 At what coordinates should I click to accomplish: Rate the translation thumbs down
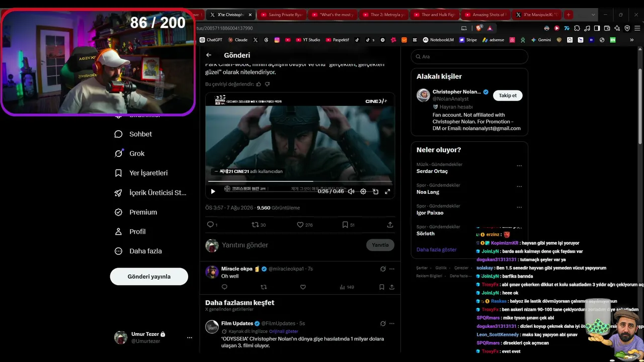pyautogui.click(x=267, y=84)
